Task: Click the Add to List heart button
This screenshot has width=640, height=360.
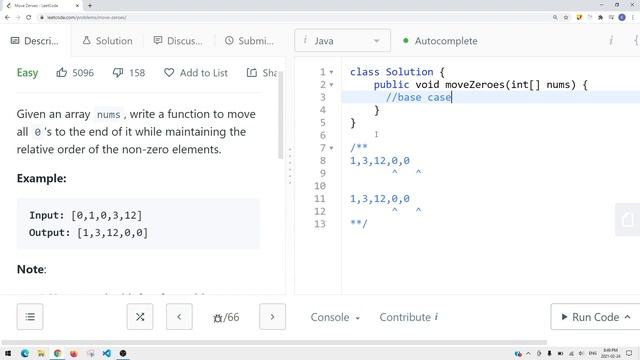Action: 196,73
